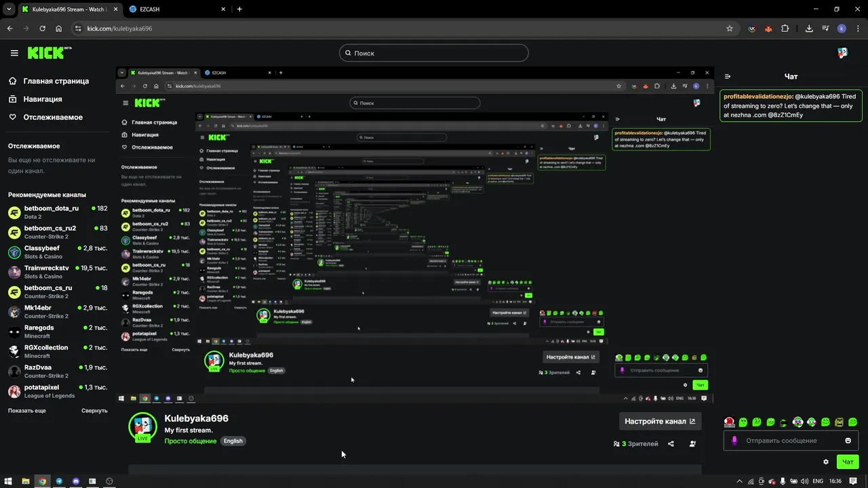Open a new Chrome tab
Screen dimensions: 868x488
tap(239, 9)
